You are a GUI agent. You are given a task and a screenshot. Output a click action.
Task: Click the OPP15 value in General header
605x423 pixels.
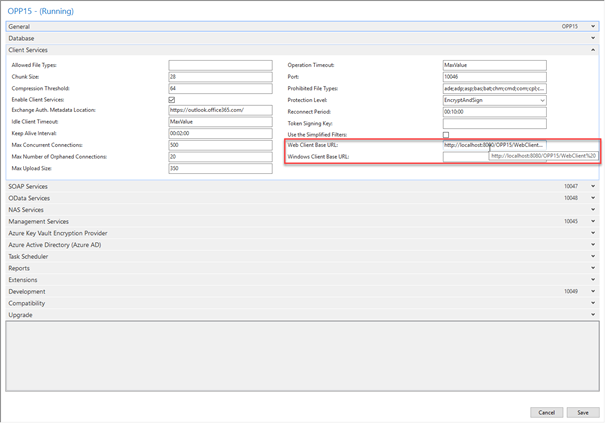[x=570, y=26]
